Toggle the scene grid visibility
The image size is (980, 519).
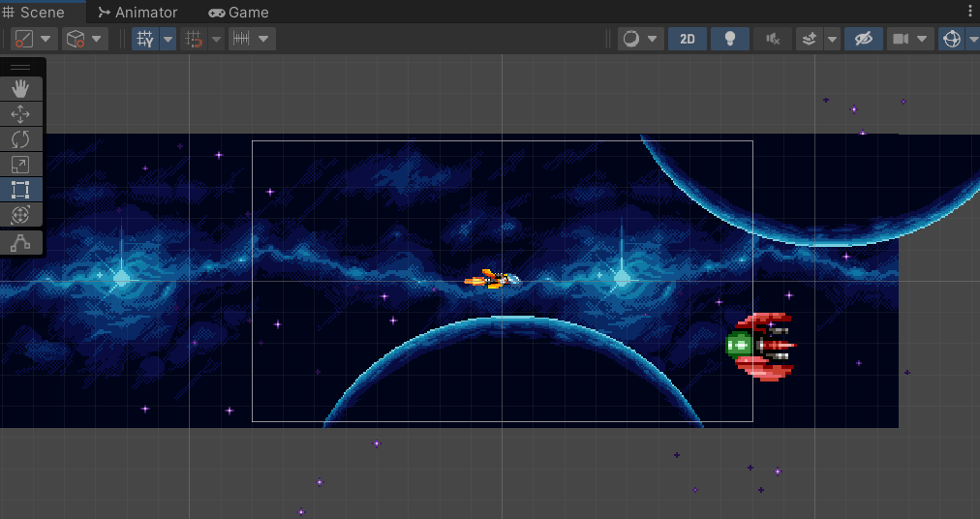[x=145, y=39]
